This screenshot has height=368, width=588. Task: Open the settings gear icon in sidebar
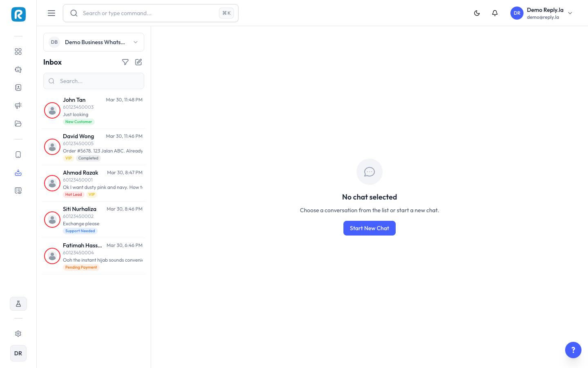click(18, 334)
